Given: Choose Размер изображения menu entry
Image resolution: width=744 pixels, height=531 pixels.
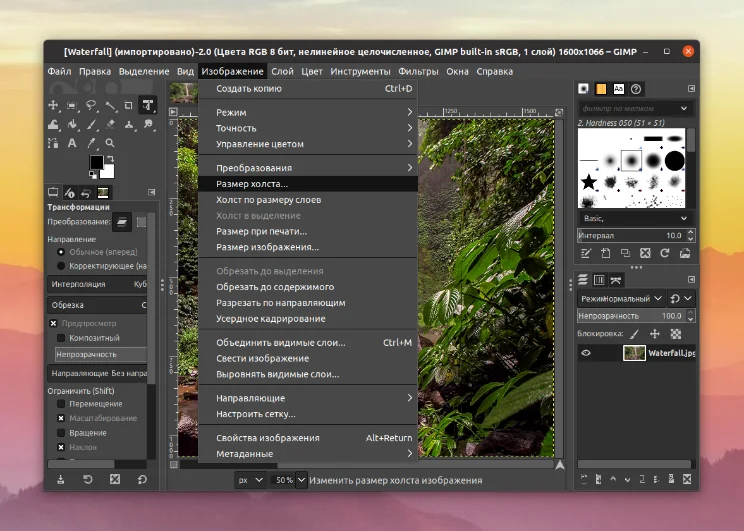Looking at the screenshot, I should tap(268, 247).
